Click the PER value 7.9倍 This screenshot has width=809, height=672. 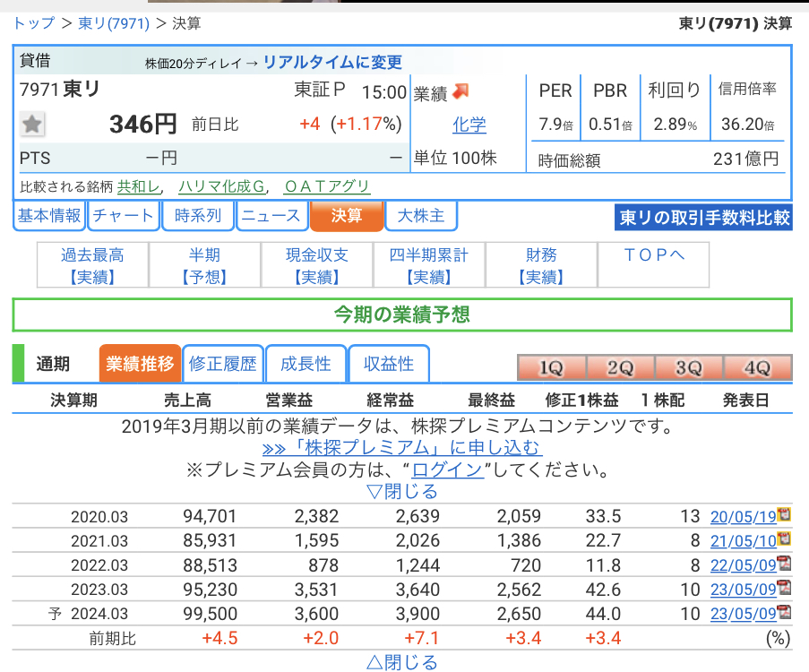click(555, 125)
